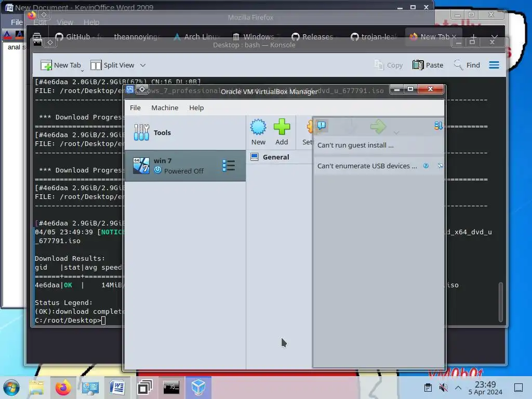Screen dimensions: 532x399
Task: Click the General monitor icon
Action: (x=255, y=157)
